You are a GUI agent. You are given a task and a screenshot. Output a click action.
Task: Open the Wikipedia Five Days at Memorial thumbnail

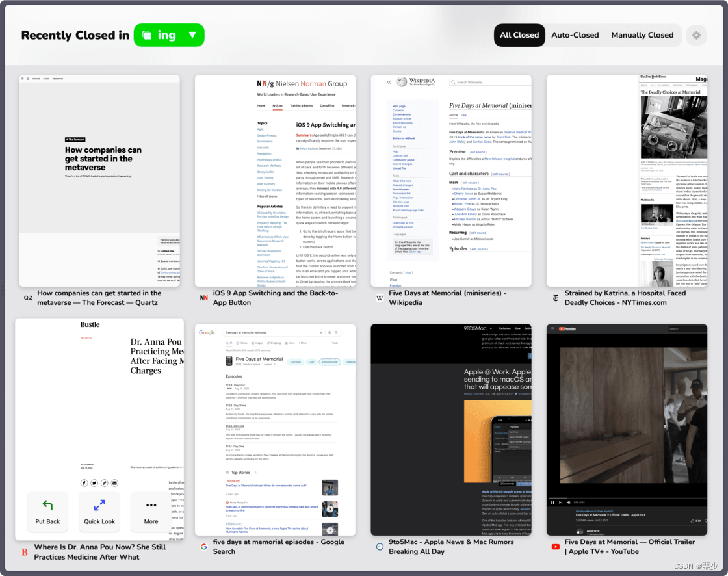coord(451,181)
